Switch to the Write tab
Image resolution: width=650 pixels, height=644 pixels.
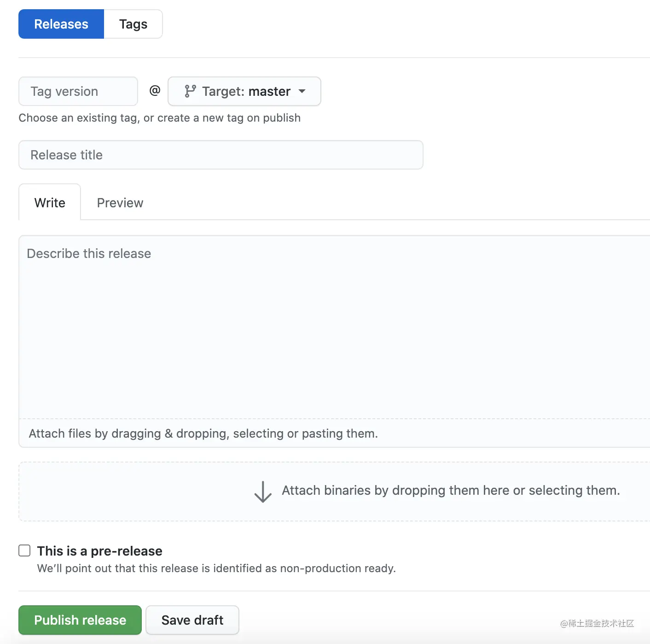[50, 203]
